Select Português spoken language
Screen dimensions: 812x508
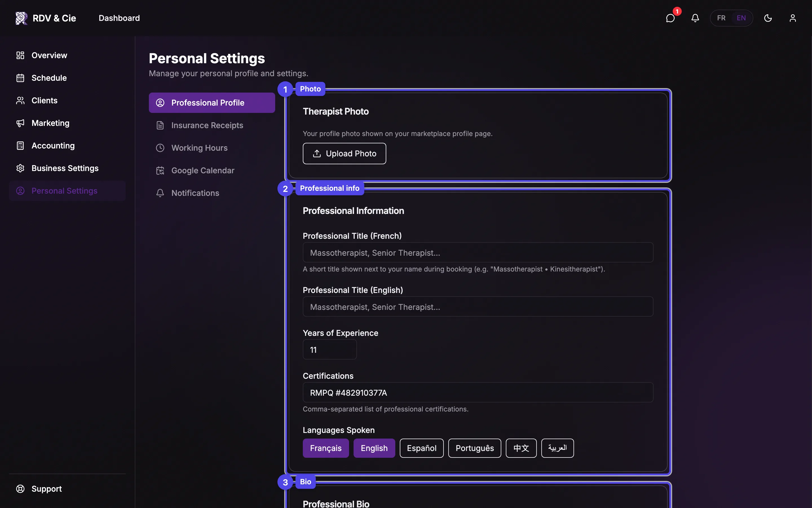coord(475,448)
